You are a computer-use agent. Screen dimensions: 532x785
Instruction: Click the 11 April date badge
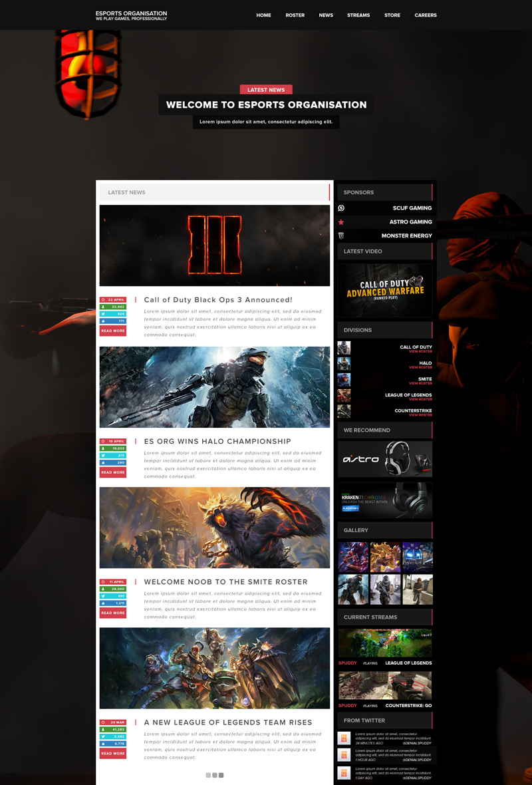point(112,581)
